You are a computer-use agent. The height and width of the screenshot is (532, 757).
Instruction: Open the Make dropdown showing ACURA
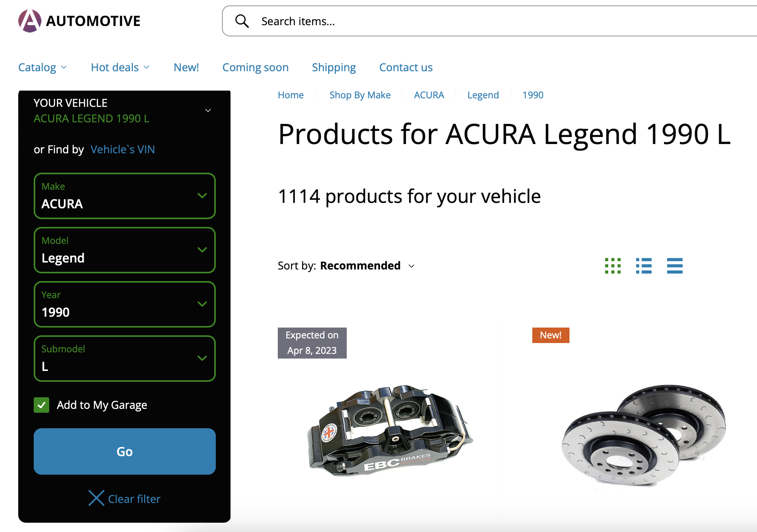point(125,196)
